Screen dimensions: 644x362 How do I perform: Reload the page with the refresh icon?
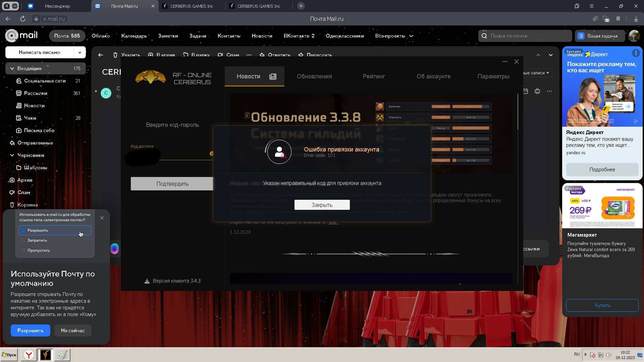(x=22, y=19)
